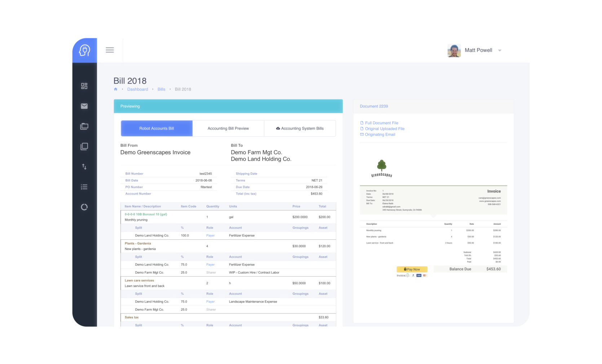
Task: Switch to Accounting Bill Preview tab
Action: [228, 128]
